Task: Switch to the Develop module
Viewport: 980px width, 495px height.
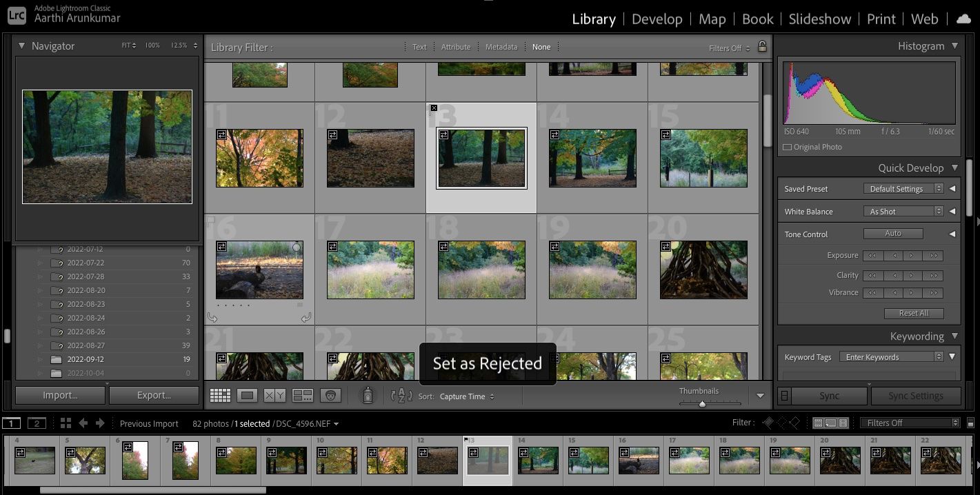Action: (657, 19)
